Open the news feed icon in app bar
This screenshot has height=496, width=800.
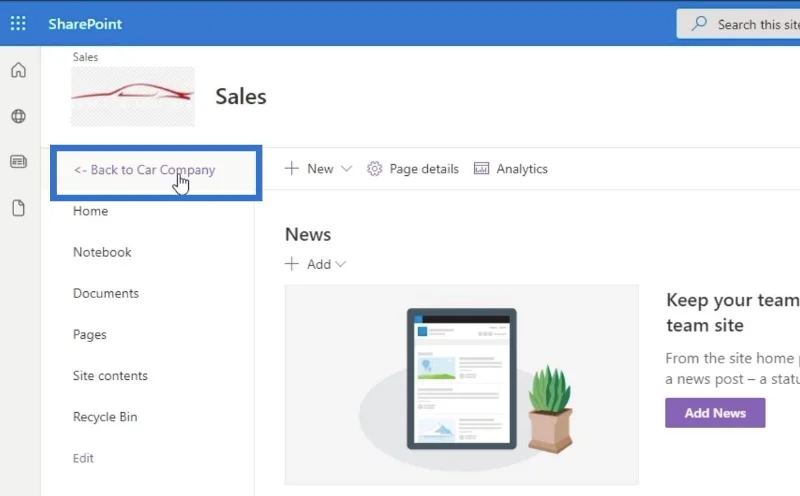point(18,162)
